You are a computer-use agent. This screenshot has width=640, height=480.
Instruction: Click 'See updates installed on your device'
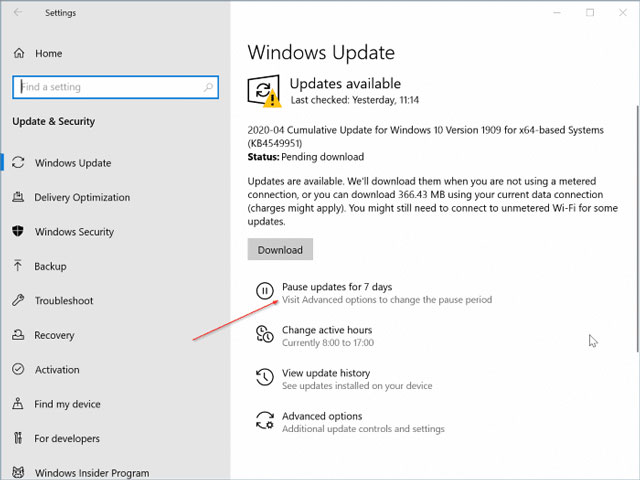pyautogui.click(x=357, y=386)
